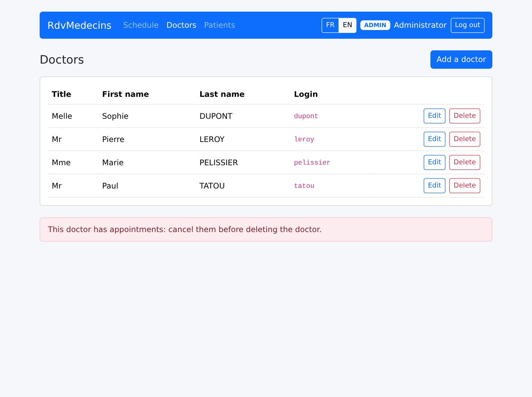Delete doctor Sophie DUPONT
532x397 pixels.
[x=465, y=116]
